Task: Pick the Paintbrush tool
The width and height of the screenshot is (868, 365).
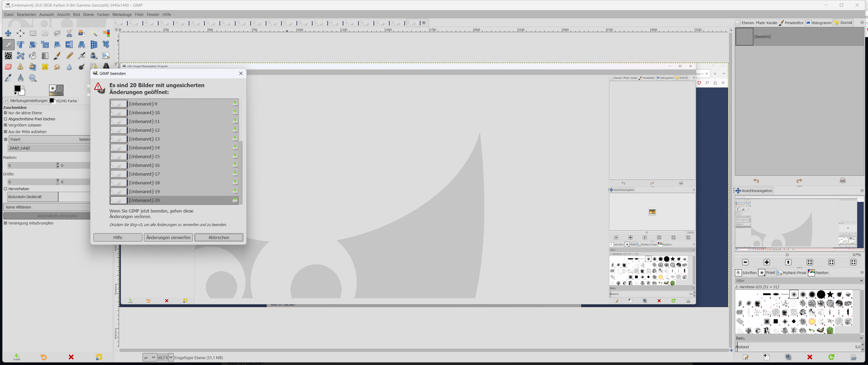Action: (x=57, y=56)
